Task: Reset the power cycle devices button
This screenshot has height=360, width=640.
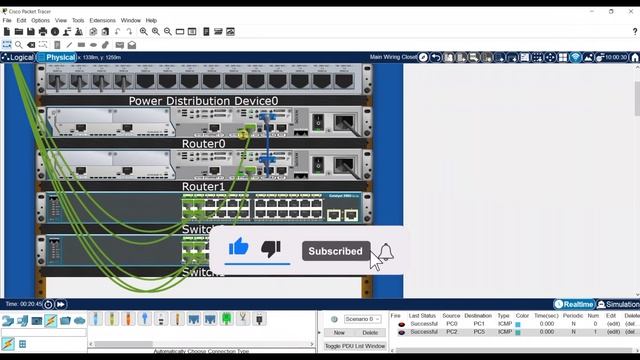Action: click(48, 304)
